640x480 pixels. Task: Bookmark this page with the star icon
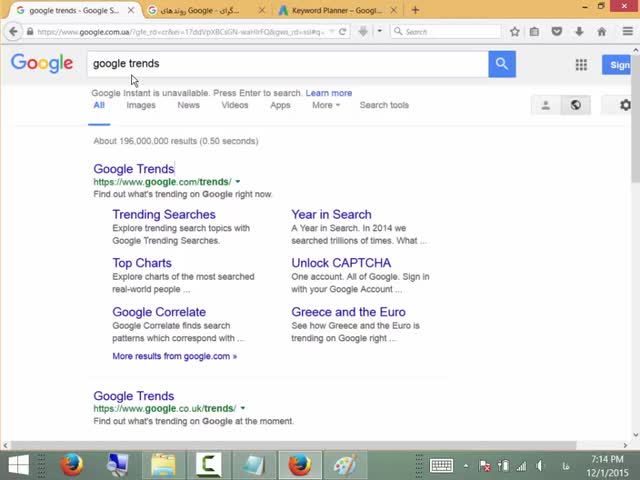point(515,31)
